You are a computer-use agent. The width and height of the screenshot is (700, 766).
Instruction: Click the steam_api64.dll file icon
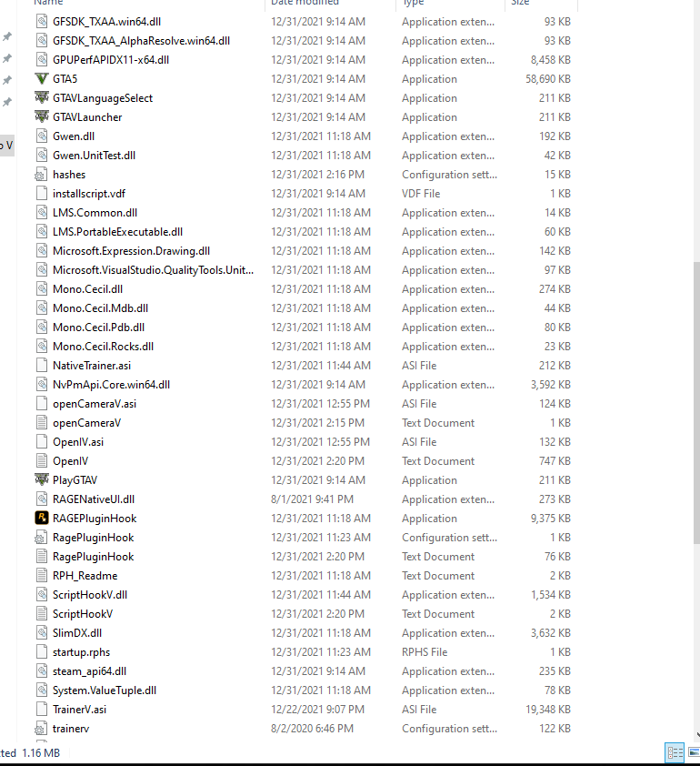tap(42, 670)
